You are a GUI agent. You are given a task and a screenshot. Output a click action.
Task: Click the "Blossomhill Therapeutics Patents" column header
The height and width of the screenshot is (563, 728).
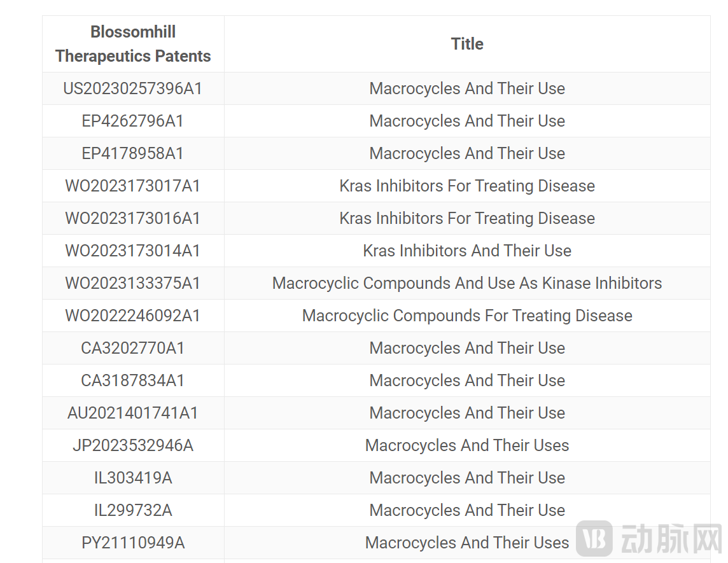[133, 44]
